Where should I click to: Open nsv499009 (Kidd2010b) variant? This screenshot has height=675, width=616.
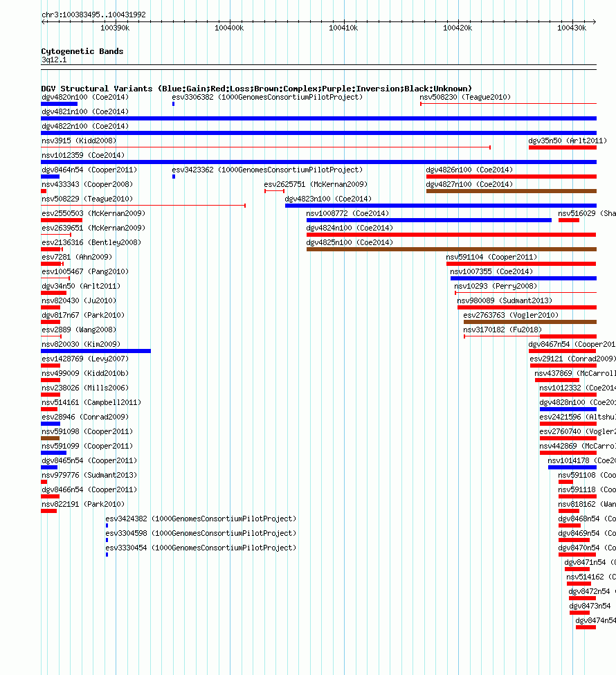(85, 374)
